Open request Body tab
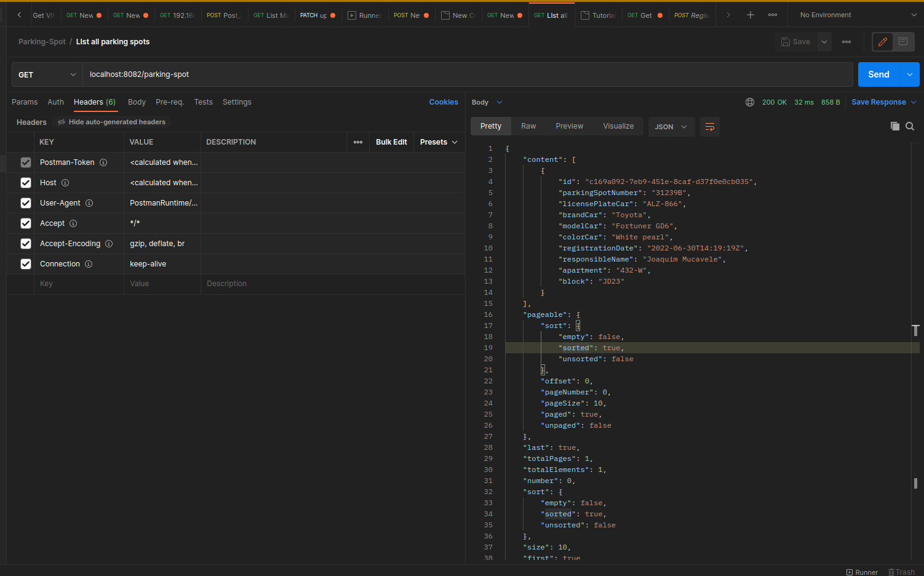Image resolution: width=924 pixels, height=576 pixels. click(x=137, y=102)
